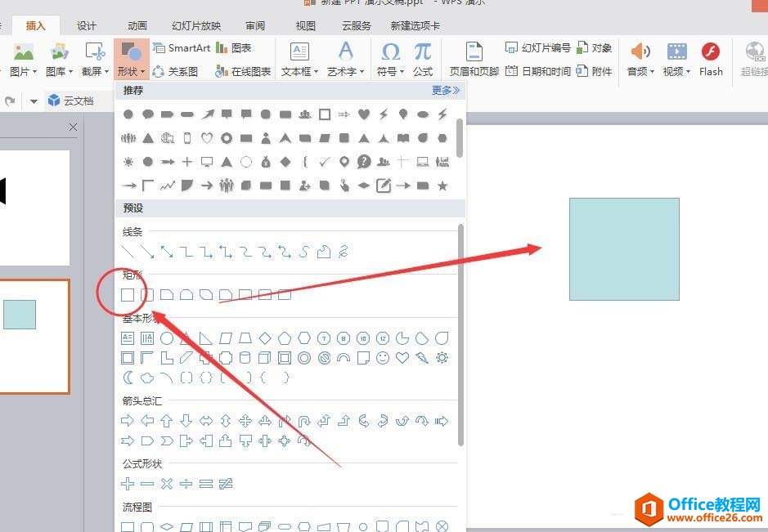Expand the 艺术字 dropdown arrow

click(362, 72)
